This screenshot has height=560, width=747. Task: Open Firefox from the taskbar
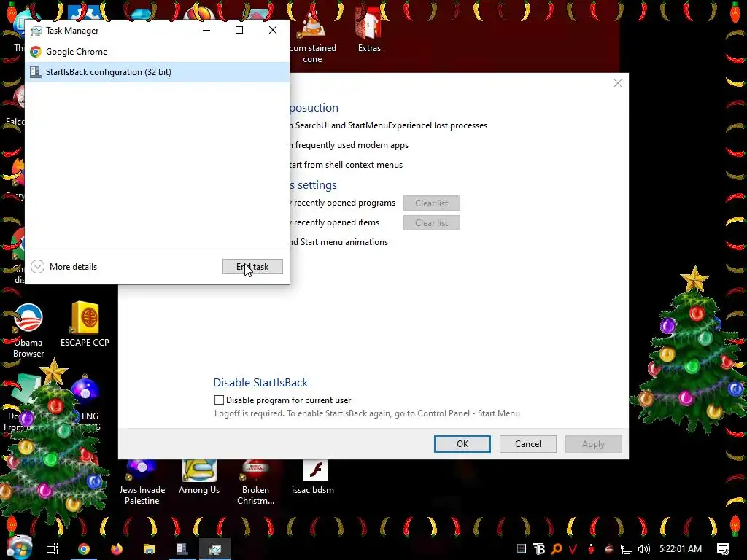click(x=117, y=549)
